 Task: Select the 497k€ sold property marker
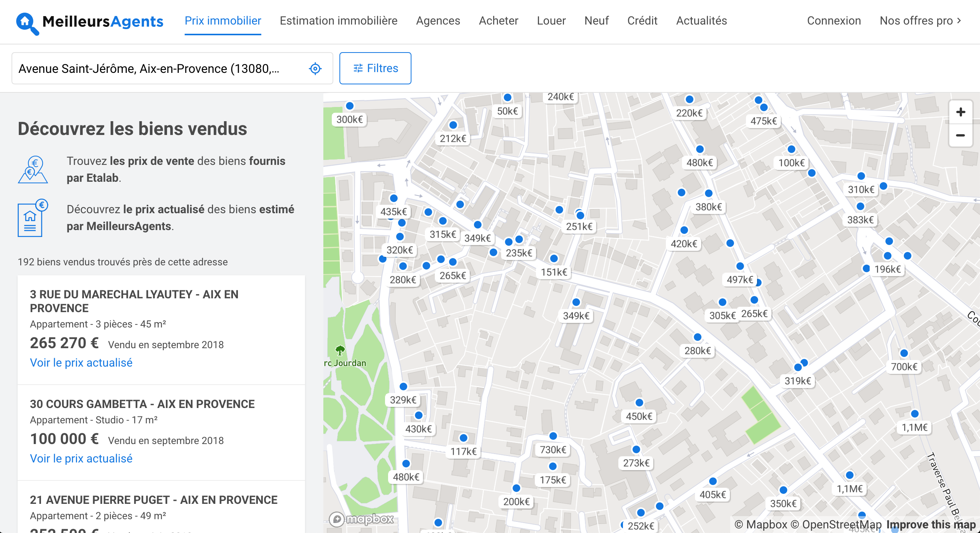coord(739,280)
